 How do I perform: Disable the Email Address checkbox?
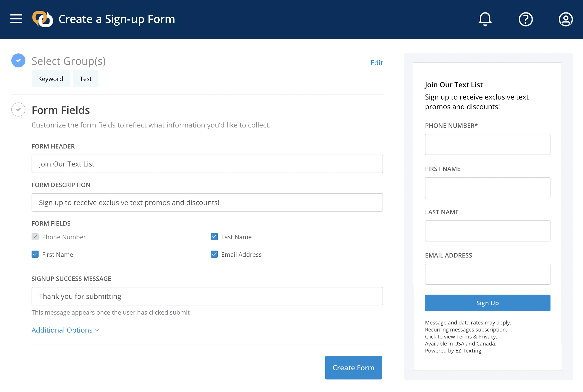pos(214,254)
